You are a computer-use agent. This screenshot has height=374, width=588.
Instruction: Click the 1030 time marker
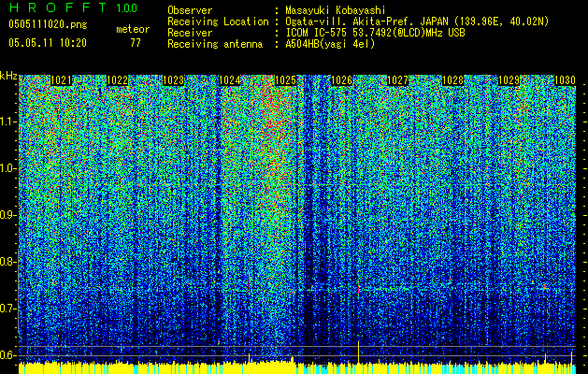[565, 80]
